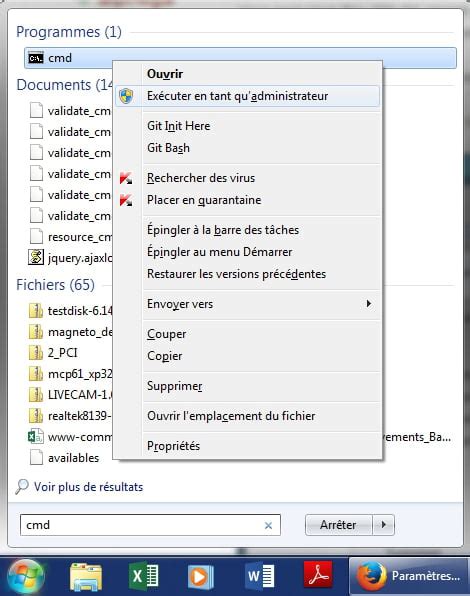Click the Windows Start orb
The height and width of the screenshot is (596, 470).
pos(26,576)
